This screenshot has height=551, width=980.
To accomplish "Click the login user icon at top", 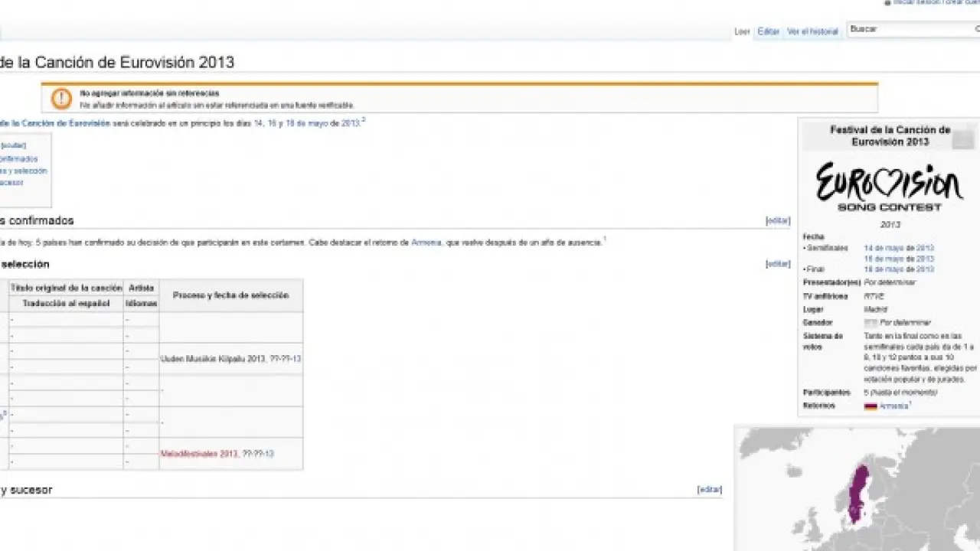I will 887,2.
